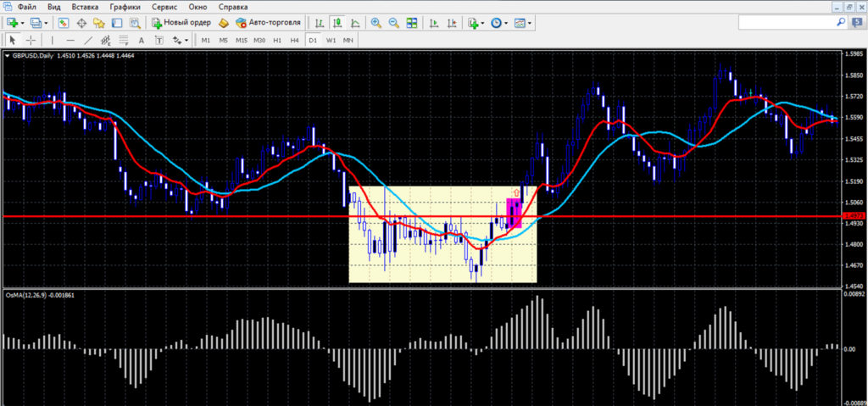Viewport: 868px width, 406px height.
Task: Open the Файл menu
Action: click(x=26, y=7)
